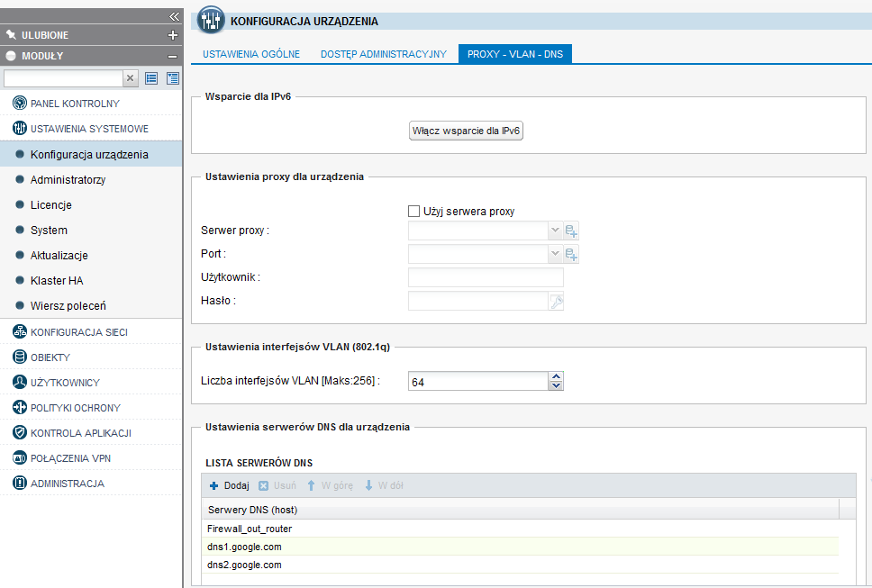Open Wiersz poleceń menu entry
This screenshot has width=872, height=588.
[68, 306]
